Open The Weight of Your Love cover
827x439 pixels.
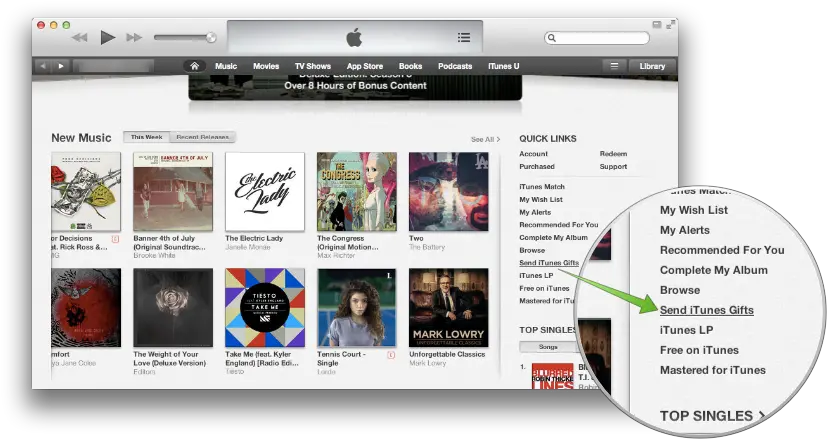pyautogui.click(x=173, y=308)
